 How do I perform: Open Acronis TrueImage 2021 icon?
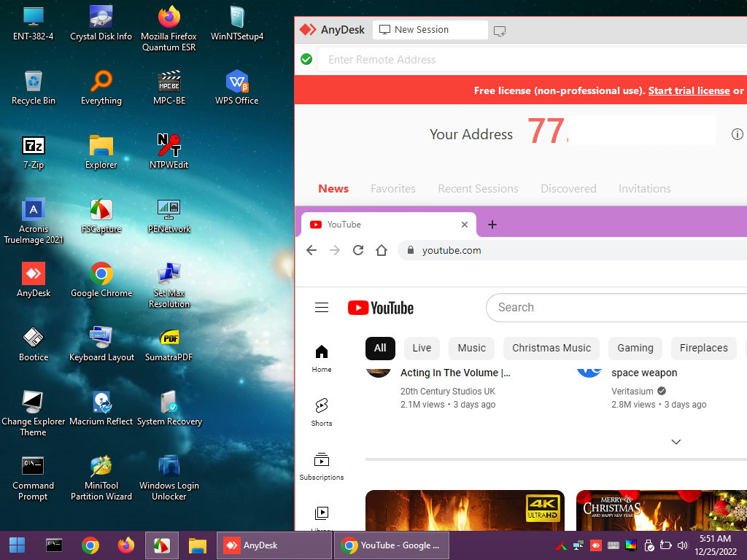34,222
